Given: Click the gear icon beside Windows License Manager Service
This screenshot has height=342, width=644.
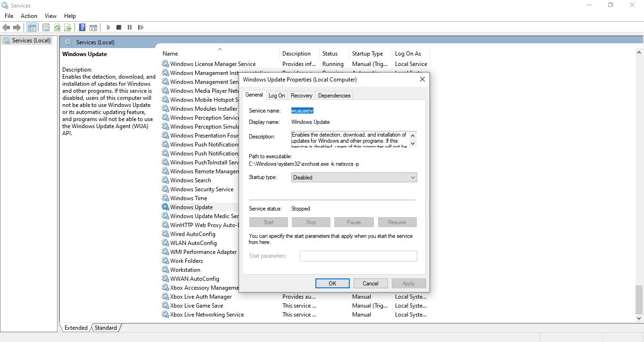Looking at the screenshot, I should (x=165, y=64).
